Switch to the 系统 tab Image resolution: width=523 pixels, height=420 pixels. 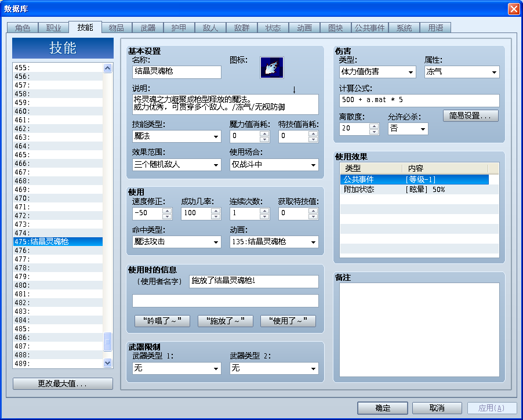404,28
